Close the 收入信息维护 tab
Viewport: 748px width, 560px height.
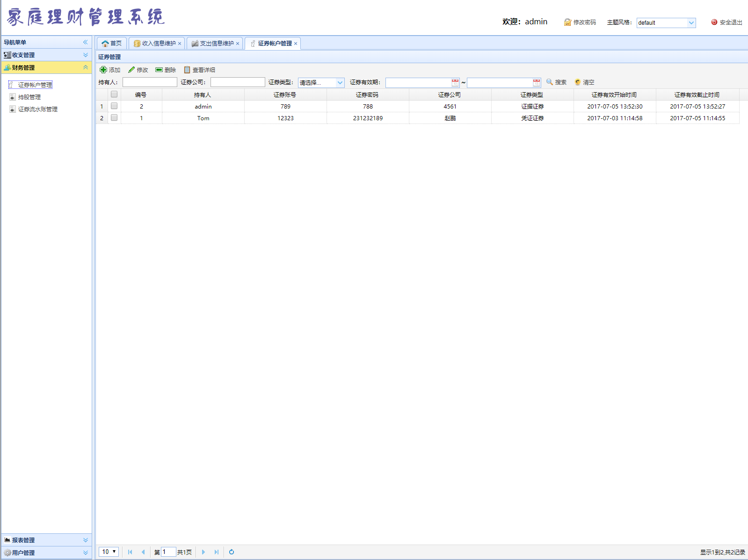tap(180, 44)
